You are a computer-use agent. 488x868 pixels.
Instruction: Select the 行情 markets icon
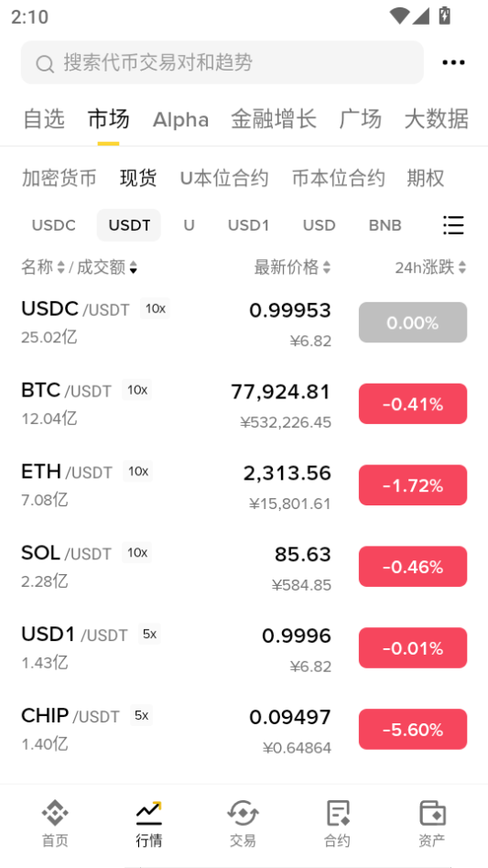coord(149,813)
